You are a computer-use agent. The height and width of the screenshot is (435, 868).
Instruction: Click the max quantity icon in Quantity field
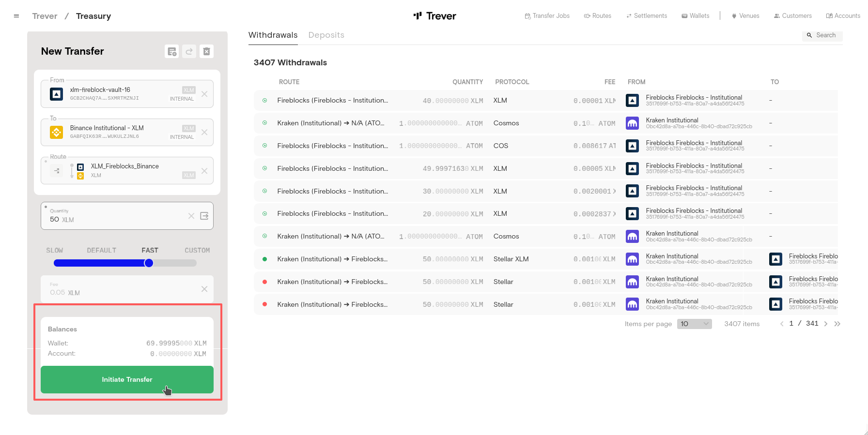[204, 216]
